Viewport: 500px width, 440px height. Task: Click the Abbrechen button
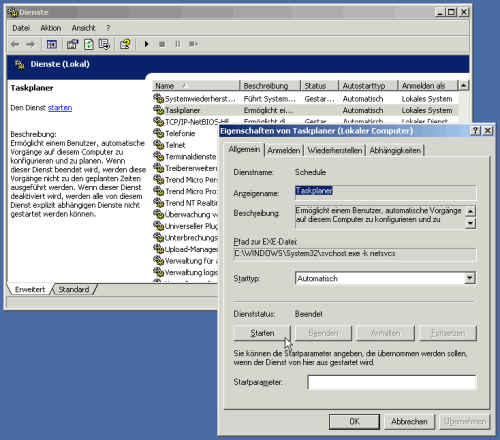[409, 422]
